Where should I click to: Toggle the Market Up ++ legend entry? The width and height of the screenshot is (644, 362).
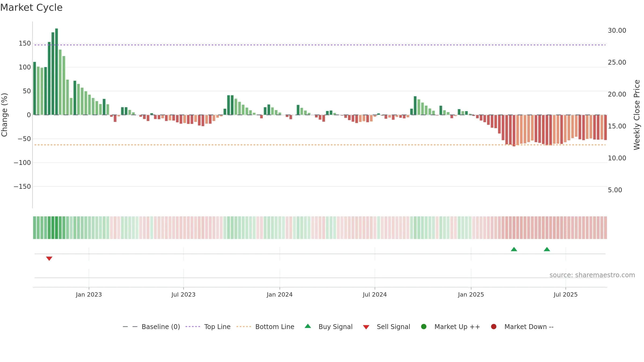(451, 327)
